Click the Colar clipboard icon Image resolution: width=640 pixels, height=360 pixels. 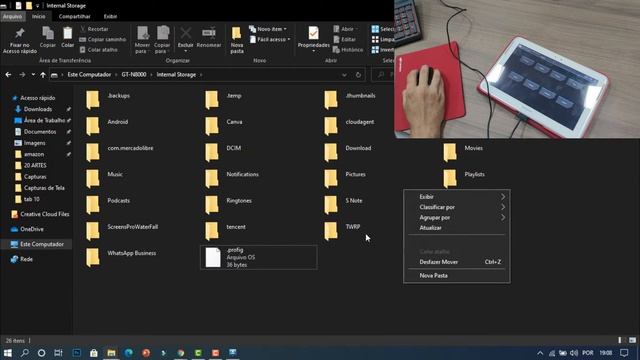click(x=67, y=34)
